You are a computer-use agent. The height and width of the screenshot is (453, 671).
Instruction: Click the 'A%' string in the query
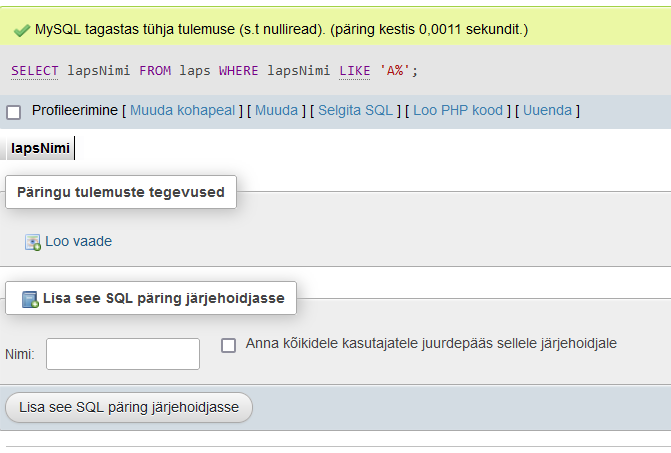[x=395, y=71]
